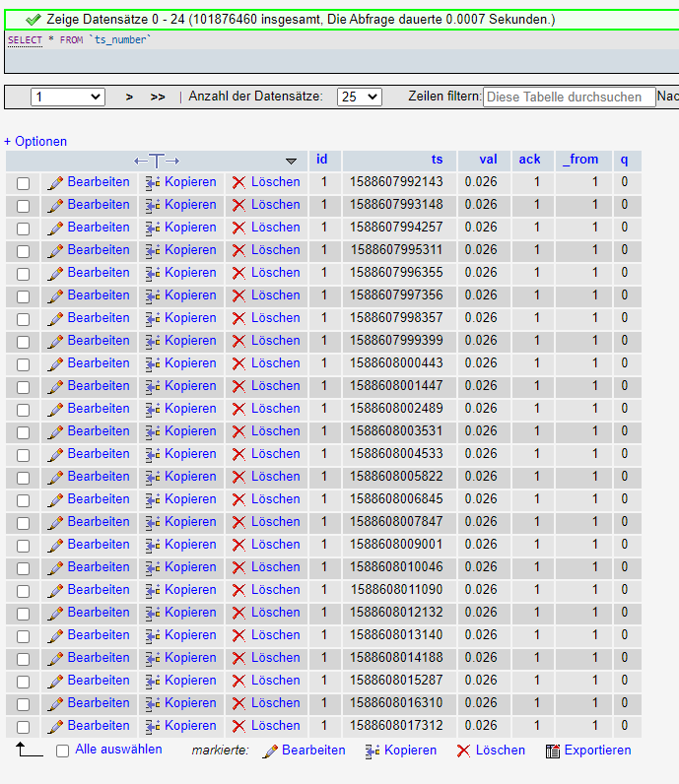Click pencil icon in row ts 1588607992143
The image size is (679, 784).
pos(55,183)
